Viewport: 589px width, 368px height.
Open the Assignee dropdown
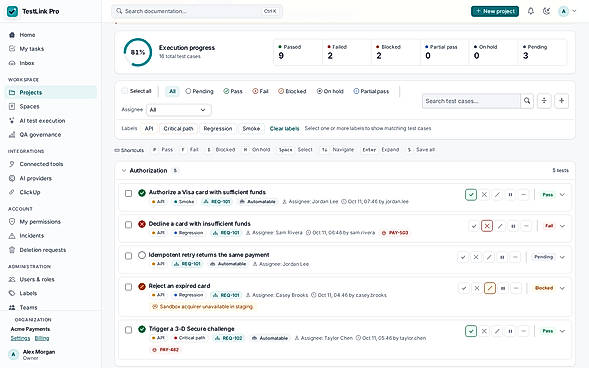coord(178,110)
